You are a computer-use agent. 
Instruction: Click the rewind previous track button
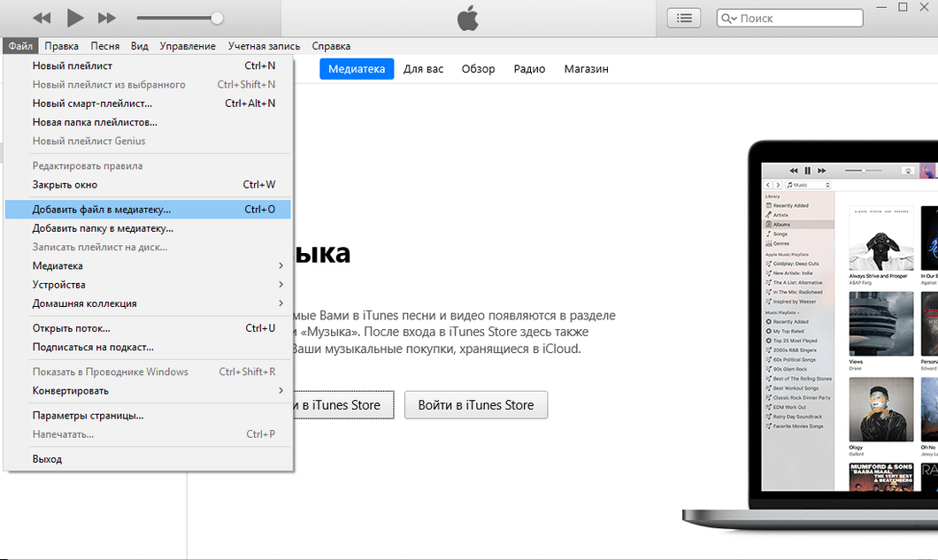pos(42,18)
